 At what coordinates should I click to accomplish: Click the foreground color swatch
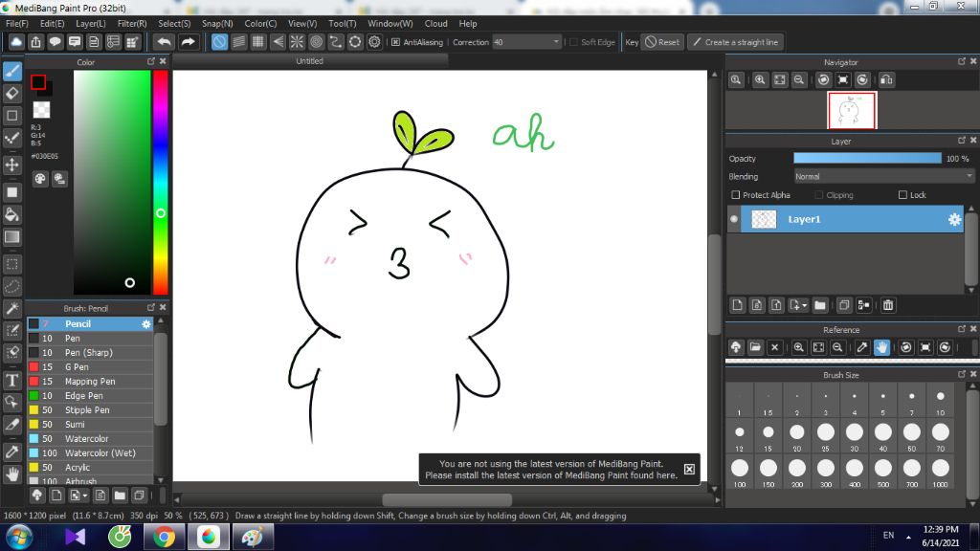(x=38, y=82)
